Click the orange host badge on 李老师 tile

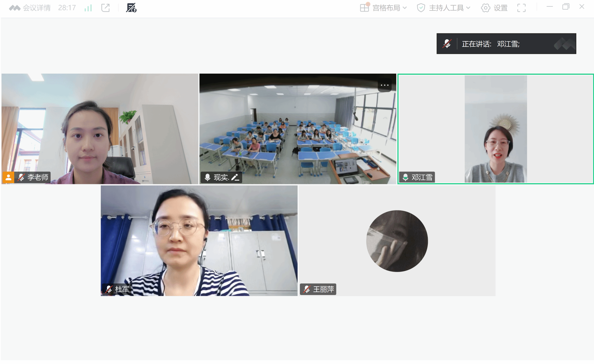(8, 177)
